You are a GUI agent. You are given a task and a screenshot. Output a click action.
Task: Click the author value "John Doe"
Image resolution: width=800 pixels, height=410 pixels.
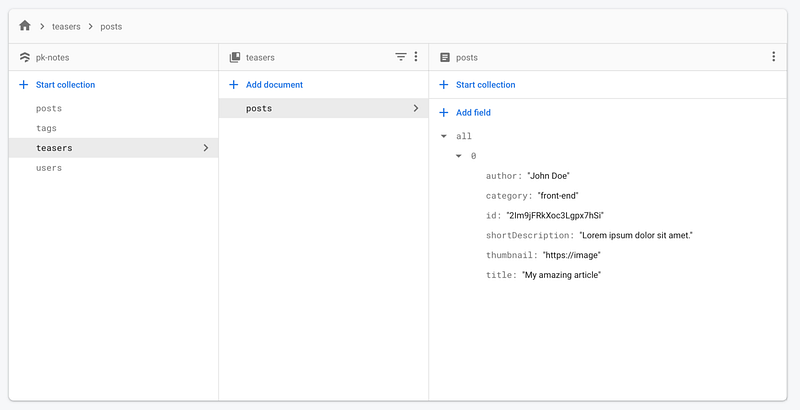coord(548,176)
